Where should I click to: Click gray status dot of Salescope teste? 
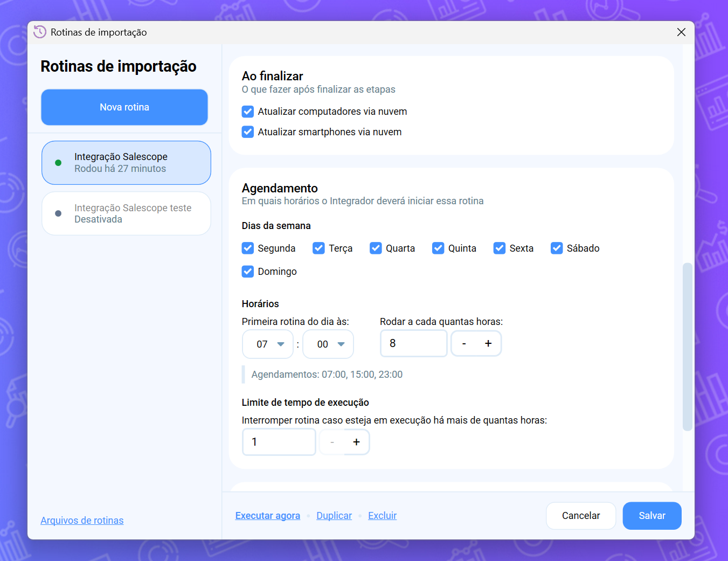click(x=58, y=213)
